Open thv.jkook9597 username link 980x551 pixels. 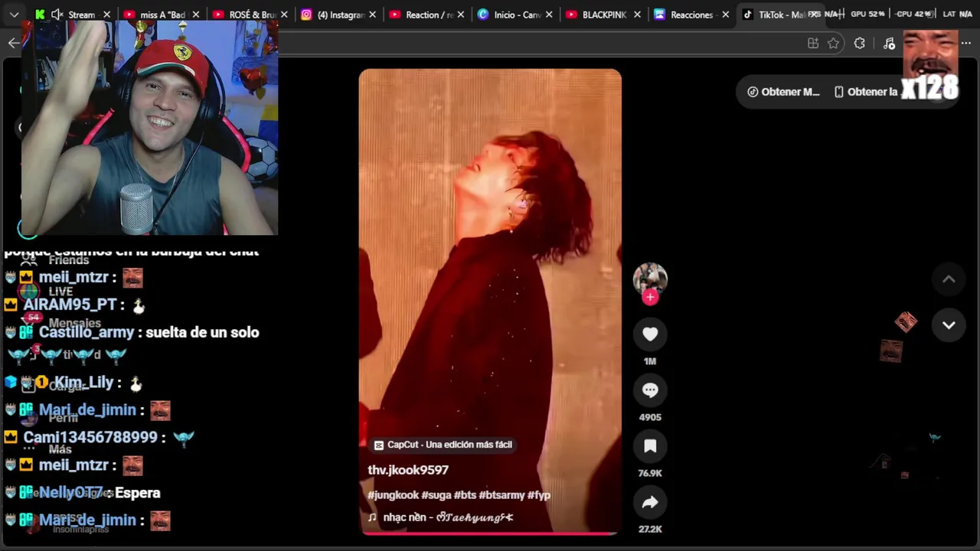(408, 470)
